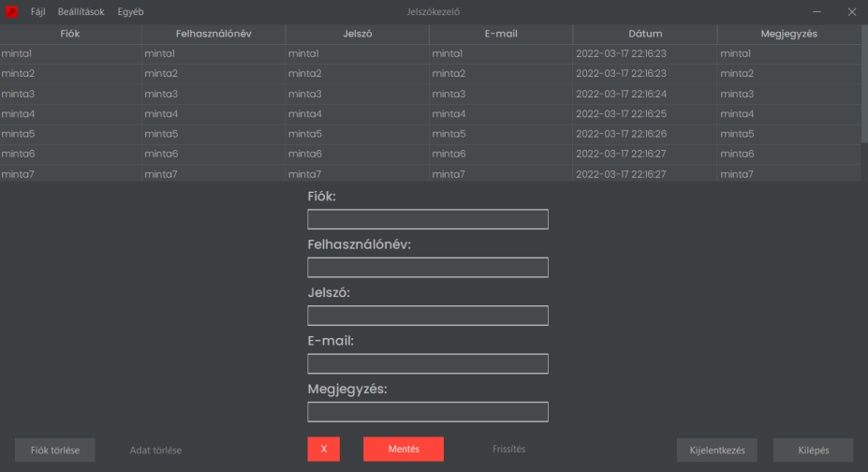Sort by the Dátum column header
This screenshot has width=868, height=472.
(x=645, y=34)
